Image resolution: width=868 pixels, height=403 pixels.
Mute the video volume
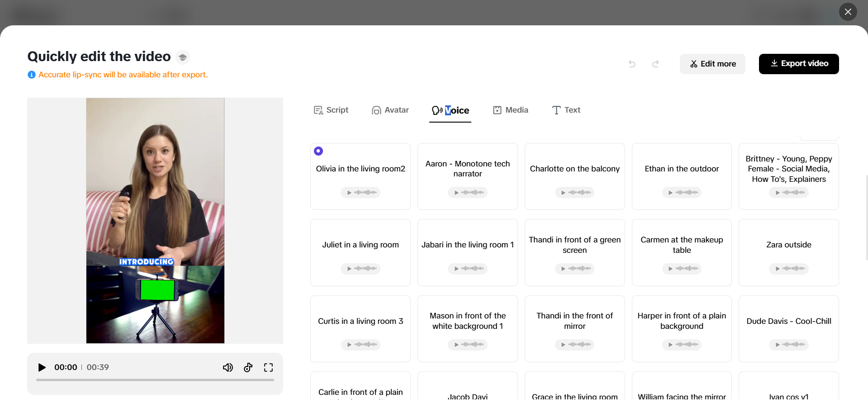click(228, 367)
